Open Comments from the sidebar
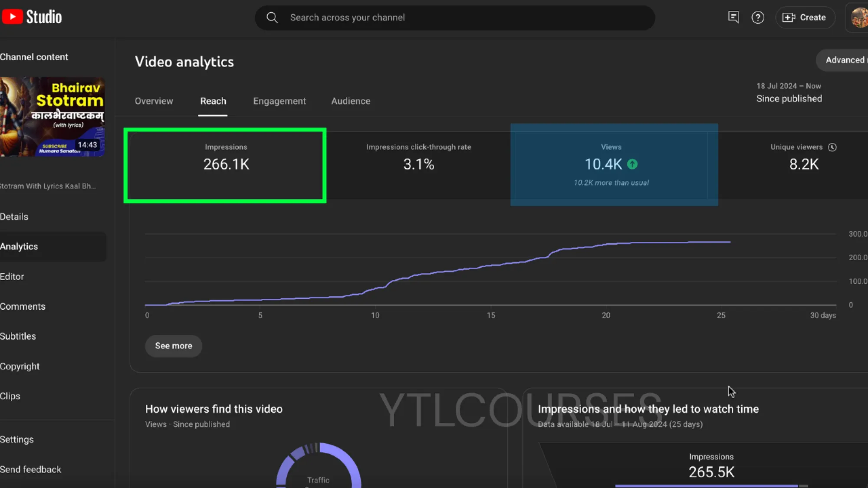Image resolution: width=868 pixels, height=488 pixels. tap(23, 306)
